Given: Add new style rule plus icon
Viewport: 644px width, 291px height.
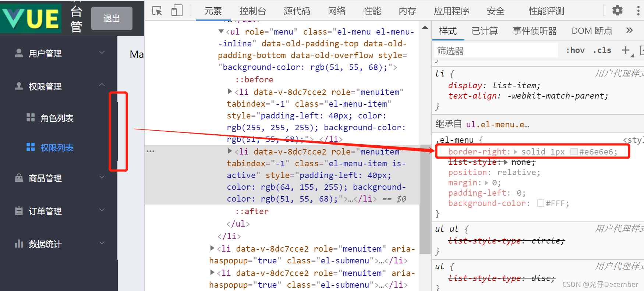Looking at the screenshot, I should [626, 50].
